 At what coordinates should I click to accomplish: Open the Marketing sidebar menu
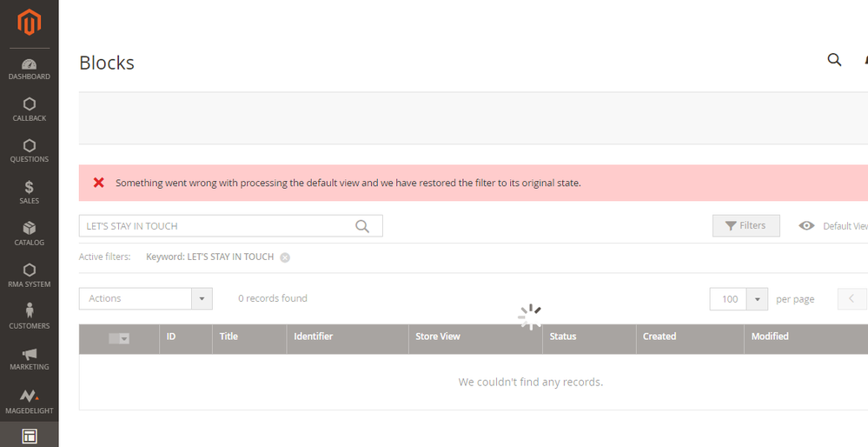pyautogui.click(x=29, y=358)
